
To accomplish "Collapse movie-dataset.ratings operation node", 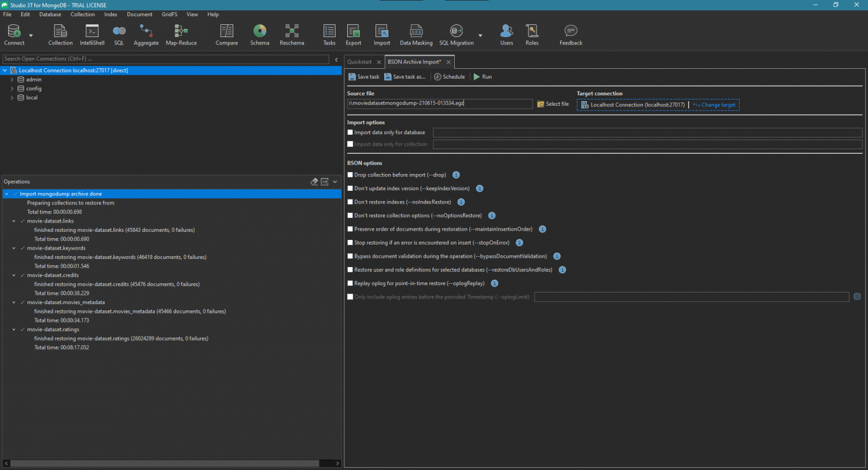I will (14, 330).
